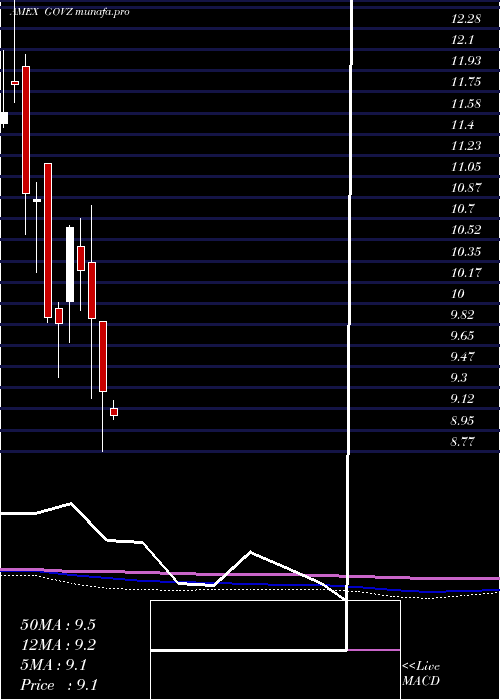Screen dimensions: 500x700
Task: Click the AMEX GOVZ munafa.pro title text
Action: [70, 12]
